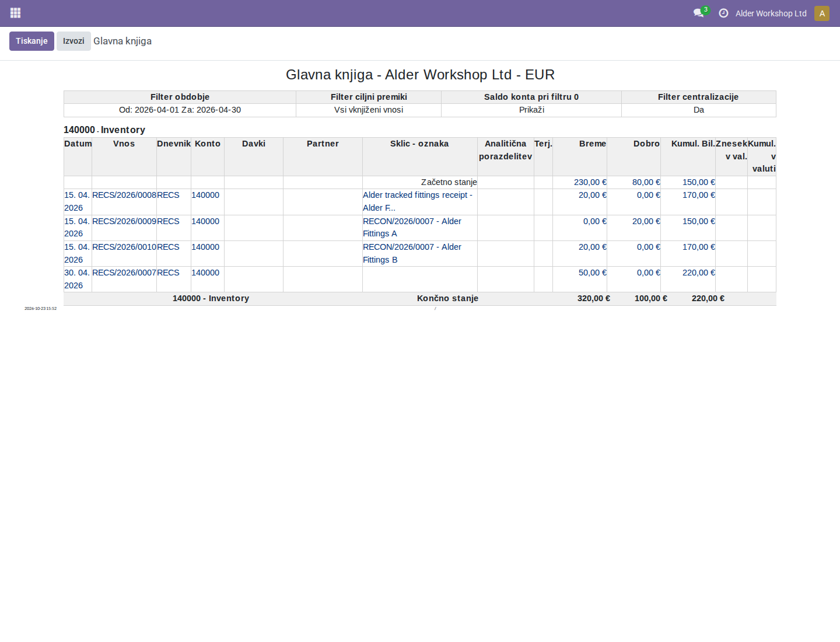Open RECON/2026/0007 - Alder Fittings A label

[x=412, y=228]
